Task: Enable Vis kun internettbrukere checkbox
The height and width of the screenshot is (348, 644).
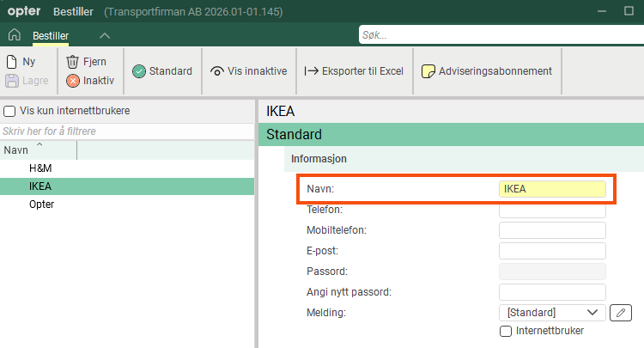Action: 9,112
